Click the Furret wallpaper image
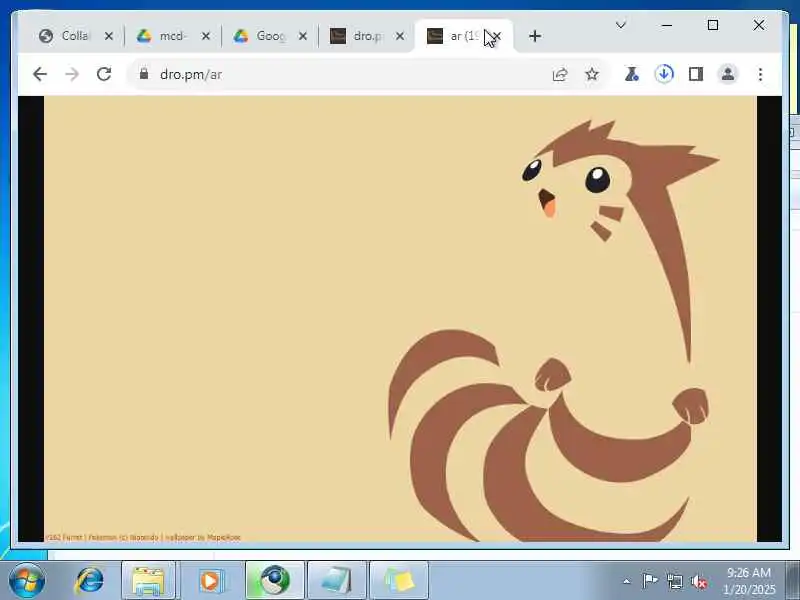800x600 pixels. [x=401, y=319]
